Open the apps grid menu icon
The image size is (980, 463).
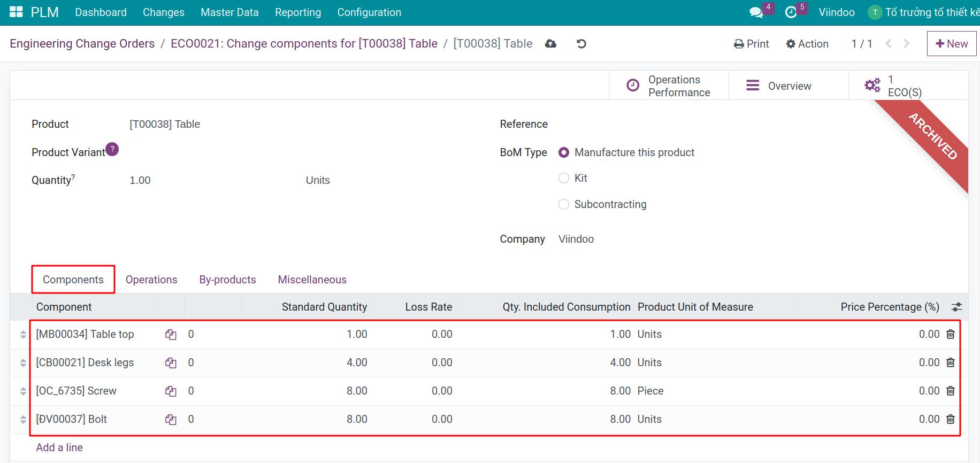tap(16, 12)
